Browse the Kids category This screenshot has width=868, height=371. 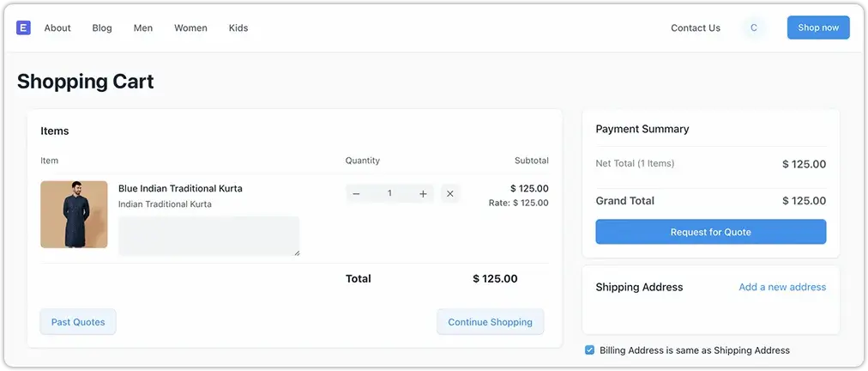238,27
